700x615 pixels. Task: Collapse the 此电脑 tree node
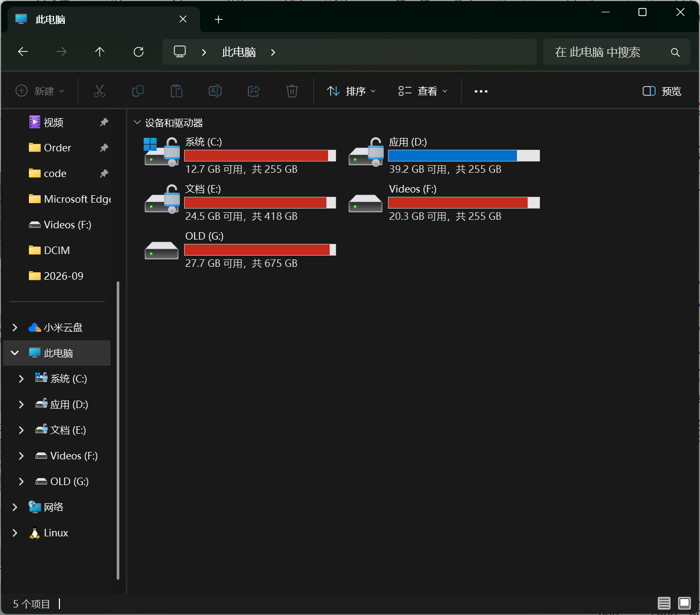pyautogui.click(x=15, y=353)
